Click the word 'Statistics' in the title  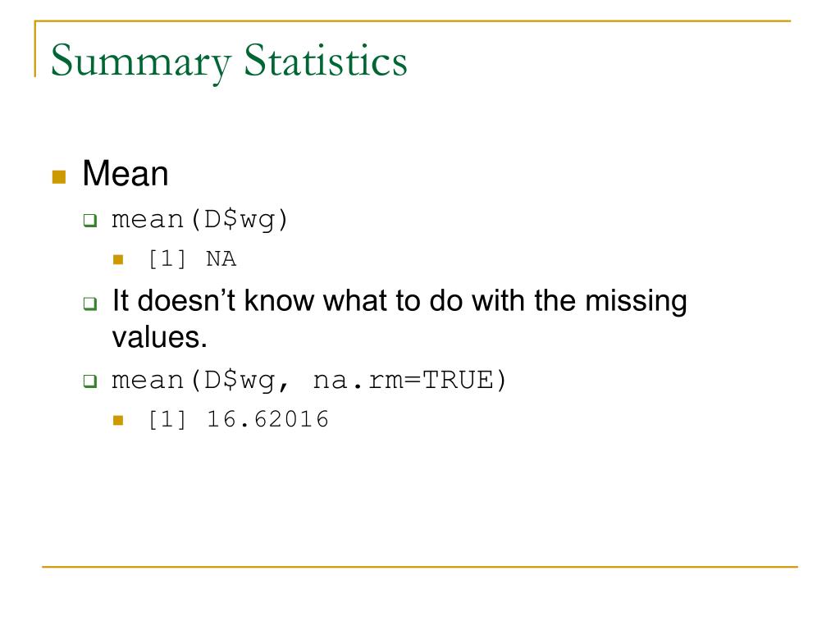(x=325, y=61)
